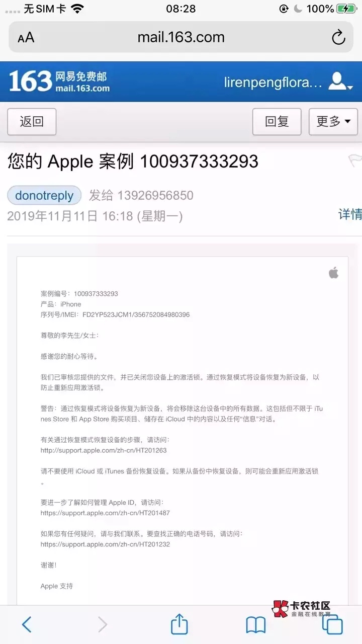Tap the Safari back arrow

click(x=27, y=624)
